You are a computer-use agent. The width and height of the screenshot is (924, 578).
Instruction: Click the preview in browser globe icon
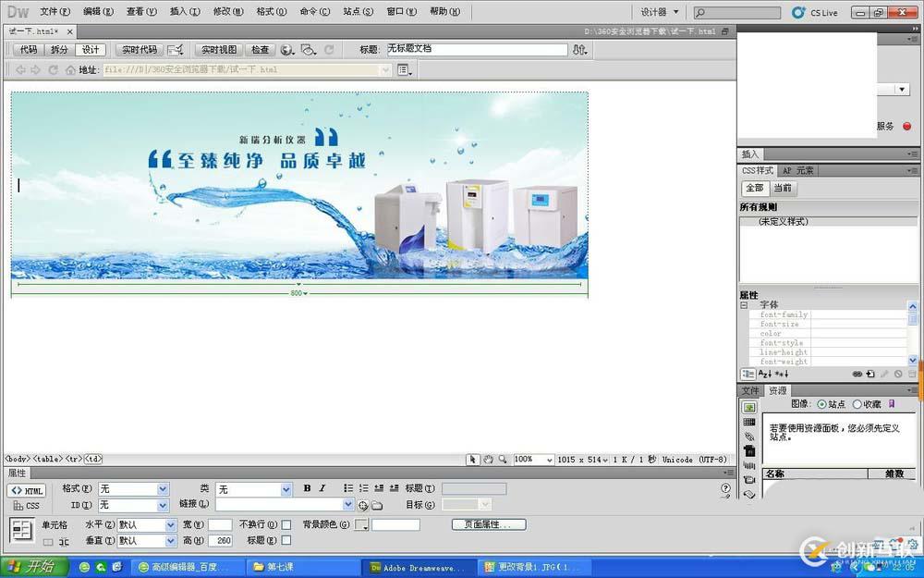[287, 50]
